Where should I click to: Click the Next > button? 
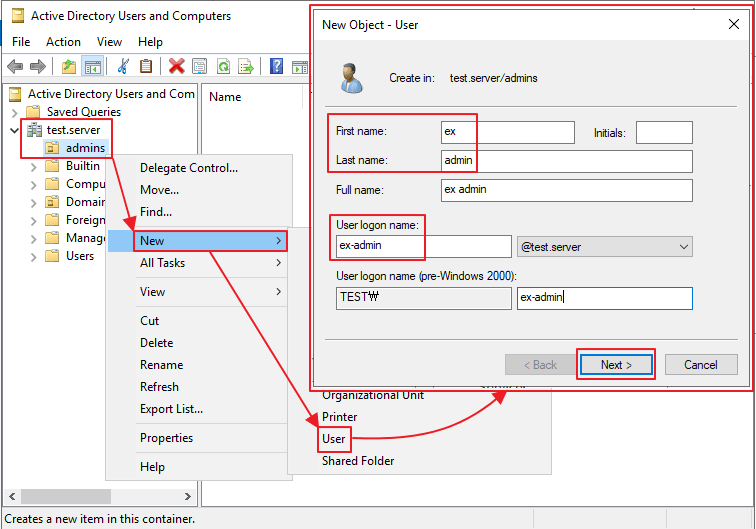click(616, 365)
